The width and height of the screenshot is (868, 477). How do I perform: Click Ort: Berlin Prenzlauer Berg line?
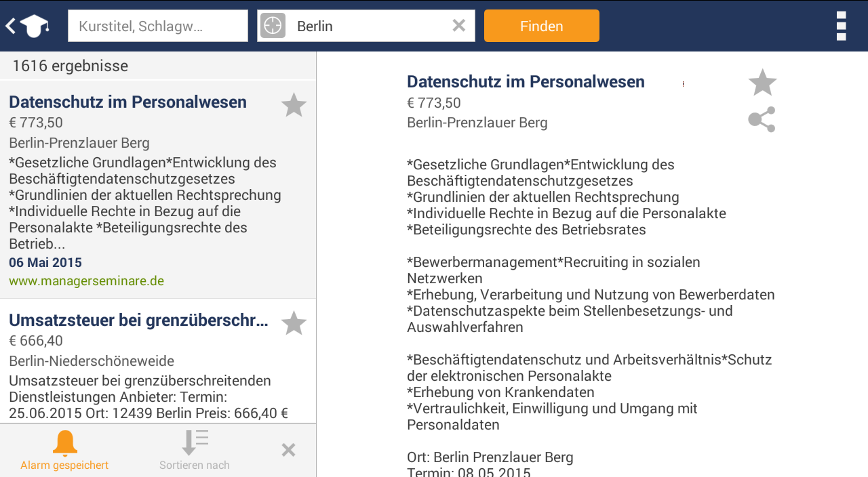click(490, 457)
